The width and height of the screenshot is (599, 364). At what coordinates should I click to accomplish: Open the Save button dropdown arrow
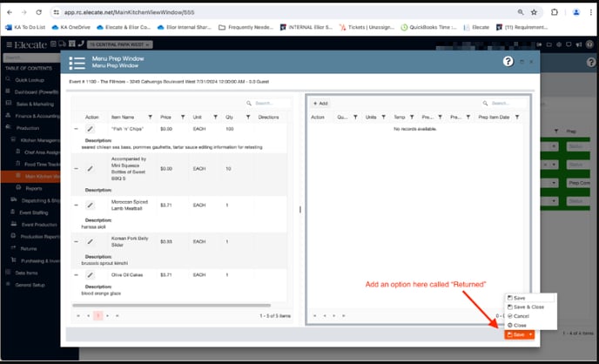[x=529, y=334]
